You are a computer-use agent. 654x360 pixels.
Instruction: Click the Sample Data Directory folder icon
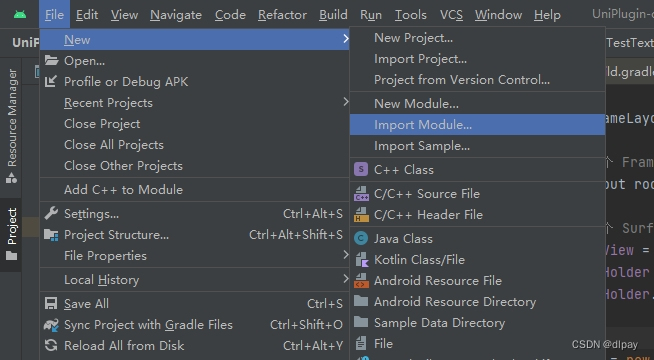(361, 322)
